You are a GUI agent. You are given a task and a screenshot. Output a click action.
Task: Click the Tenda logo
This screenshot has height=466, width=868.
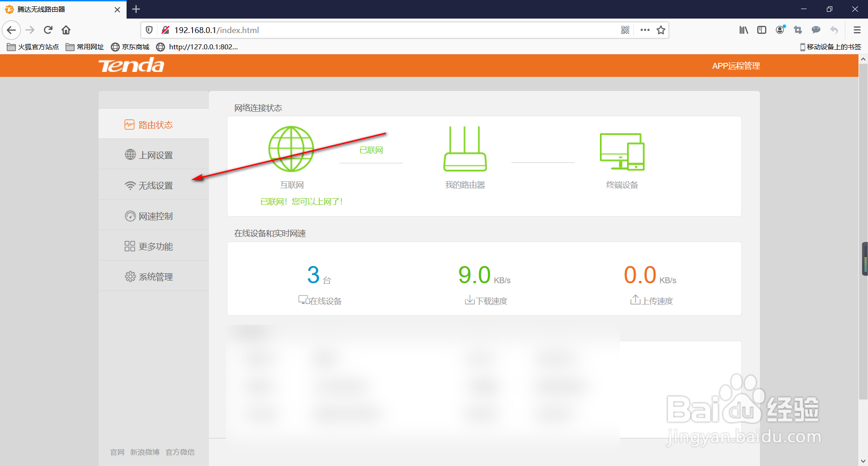click(x=132, y=66)
